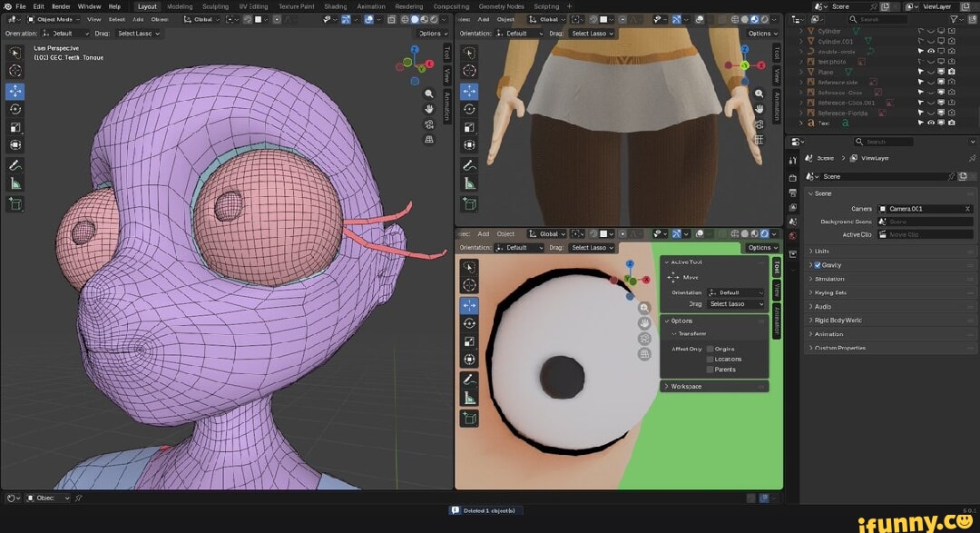Open the Output properties tab icon
This screenshot has height=533, width=980.
click(x=792, y=192)
